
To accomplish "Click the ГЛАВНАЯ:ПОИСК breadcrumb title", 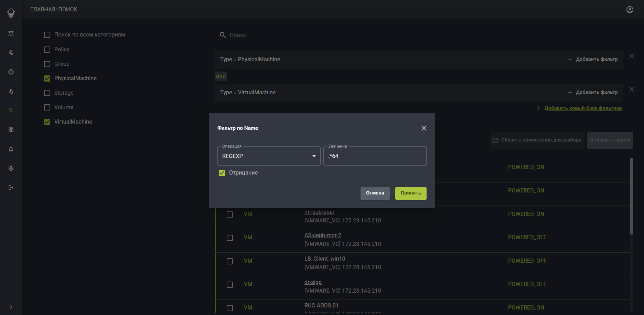I will (54, 10).
